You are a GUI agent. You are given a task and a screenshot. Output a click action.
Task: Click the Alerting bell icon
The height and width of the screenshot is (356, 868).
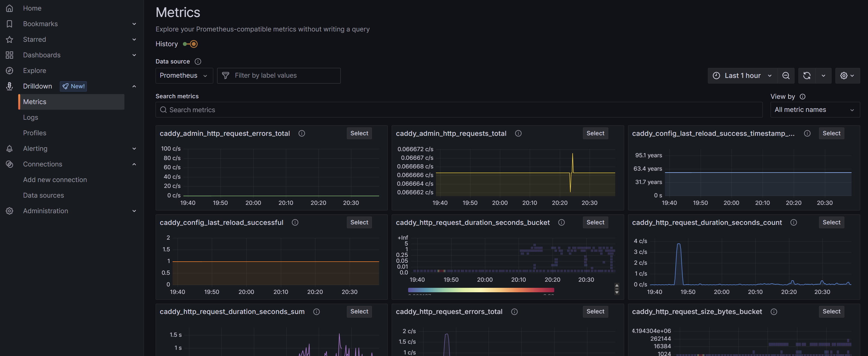(x=9, y=149)
